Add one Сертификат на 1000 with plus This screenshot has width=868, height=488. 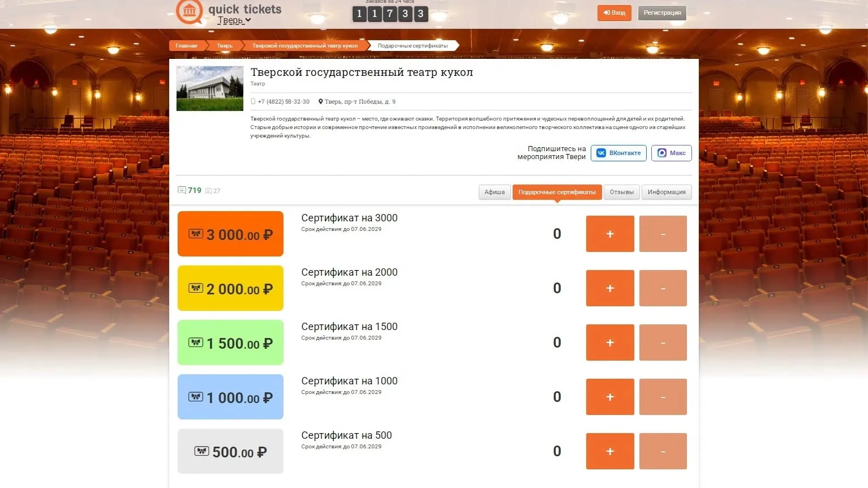[610, 397]
